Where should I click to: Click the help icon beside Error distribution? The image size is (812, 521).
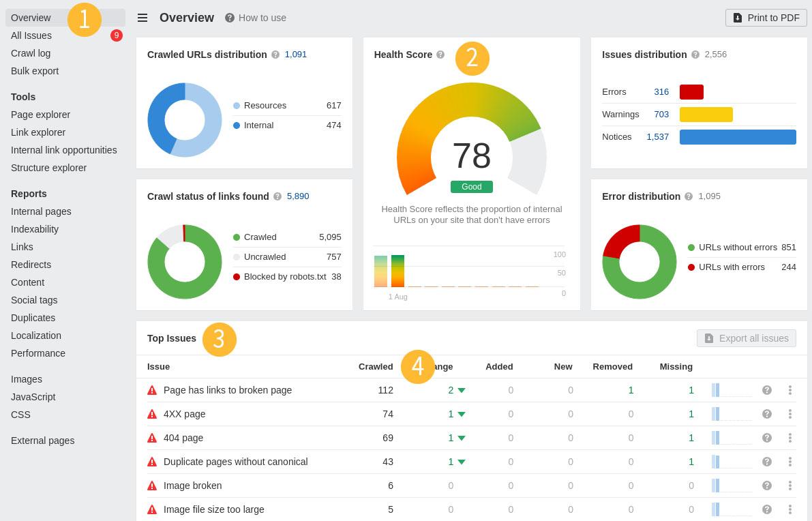pyautogui.click(x=689, y=196)
